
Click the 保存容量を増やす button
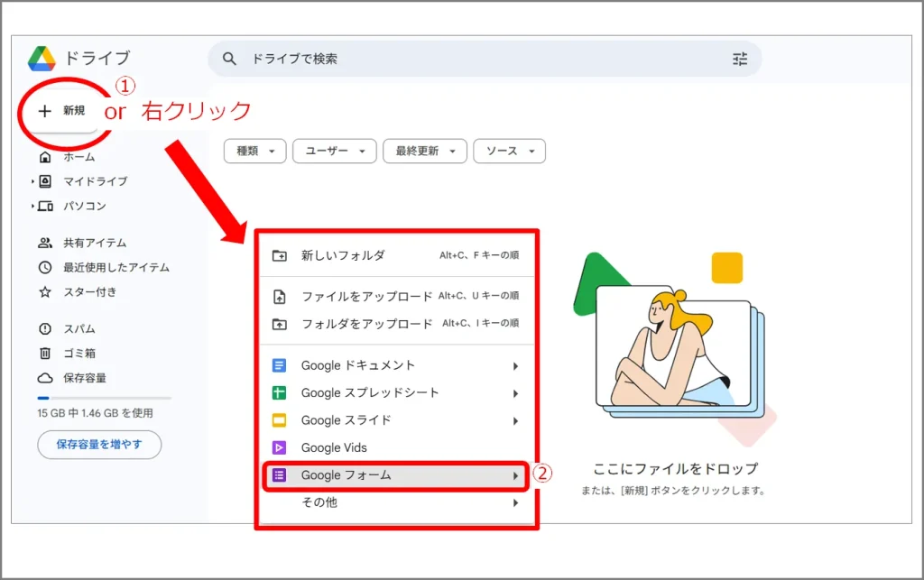tap(99, 445)
